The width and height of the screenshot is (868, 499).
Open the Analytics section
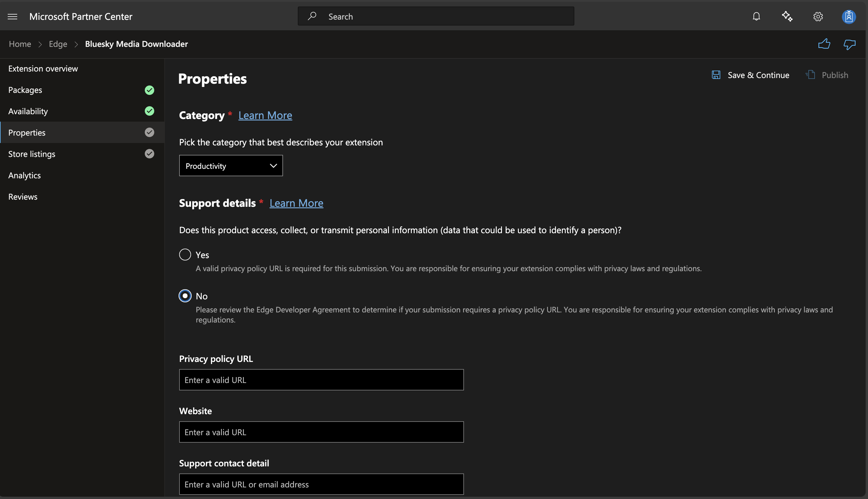(24, 175)
